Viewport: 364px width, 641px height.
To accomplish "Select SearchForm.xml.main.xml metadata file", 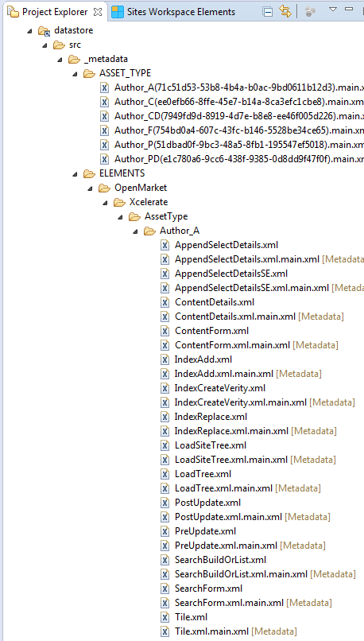I will [x=254, y=603].
